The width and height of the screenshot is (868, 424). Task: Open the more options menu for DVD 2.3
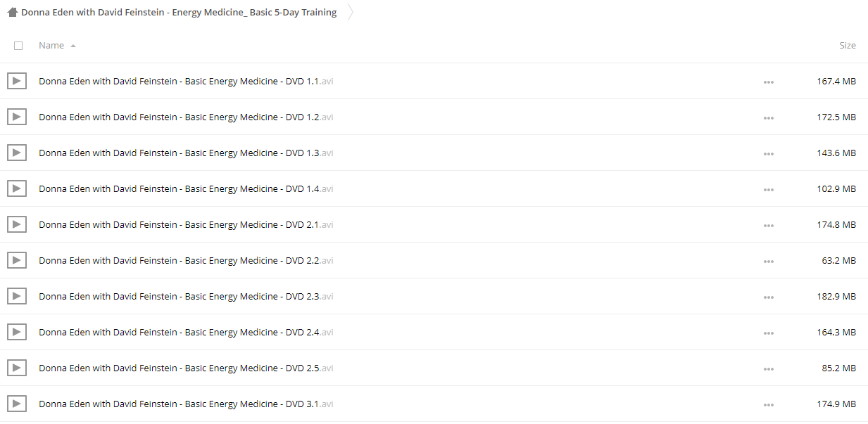[x=768, y=297]
